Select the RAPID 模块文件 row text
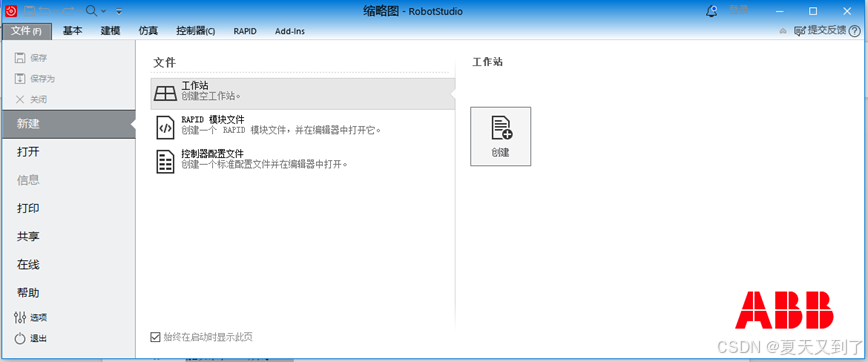The height and width of the screenshot is (362, 868). [281, 125]
